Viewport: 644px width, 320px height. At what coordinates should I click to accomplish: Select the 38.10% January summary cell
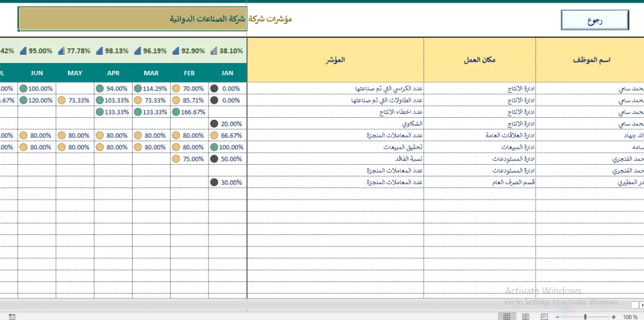[227, 51]
